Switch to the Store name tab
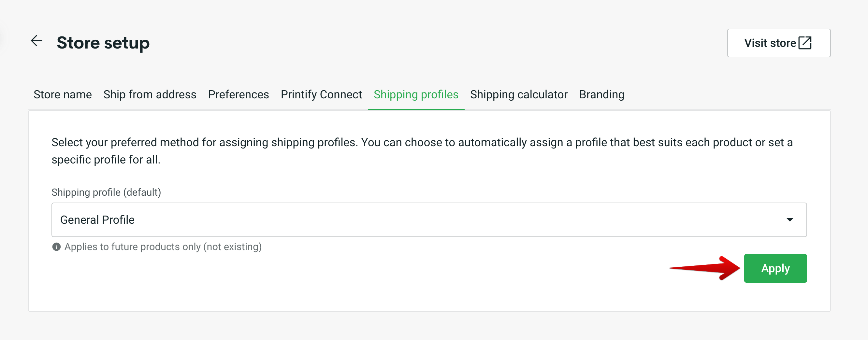Image resolution: width=868 pixels, height=340 pixels. pos(62,94)
